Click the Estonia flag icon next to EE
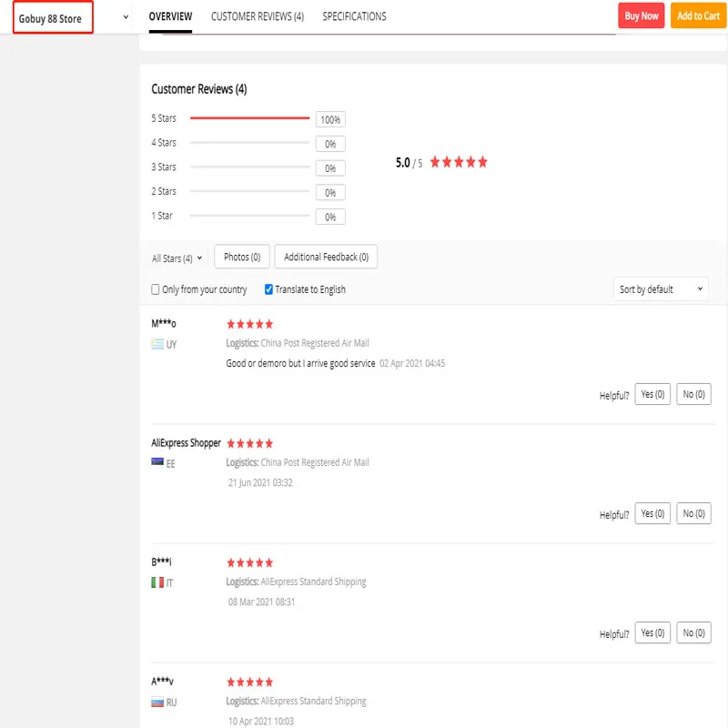The width and height of the screenshot is (728, 728). [x=157, y=461]
